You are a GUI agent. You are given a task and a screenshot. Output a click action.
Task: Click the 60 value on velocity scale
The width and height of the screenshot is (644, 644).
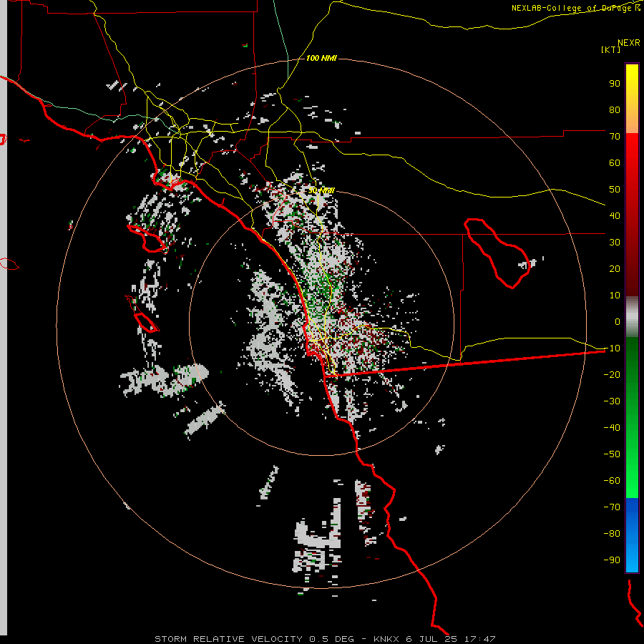[615, 163]
